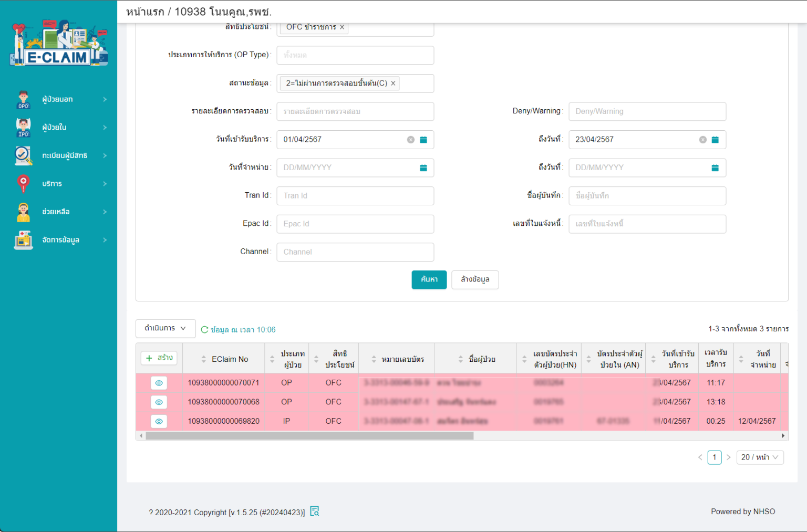Open the จัดการข้อมูล sidebar icon
The width and height of the screenshot is (807, 532).
coord(23,239)
